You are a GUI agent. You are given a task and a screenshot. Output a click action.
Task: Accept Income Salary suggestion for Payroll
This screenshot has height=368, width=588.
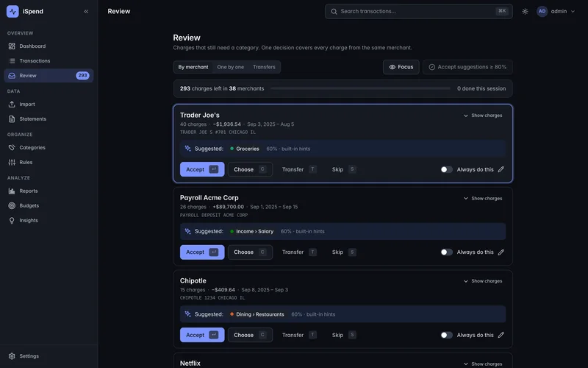click(x=202, y=252)
